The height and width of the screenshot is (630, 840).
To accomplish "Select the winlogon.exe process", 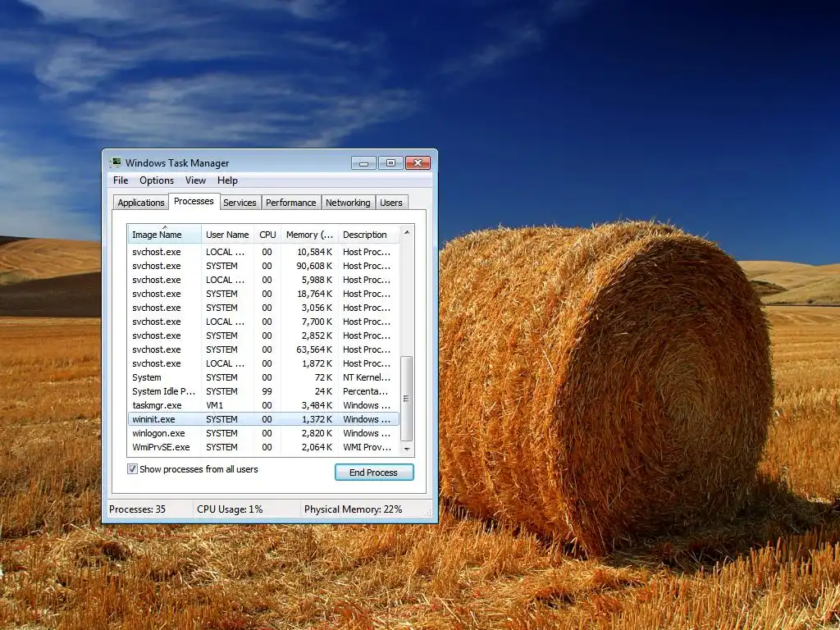I will [263, 433].
